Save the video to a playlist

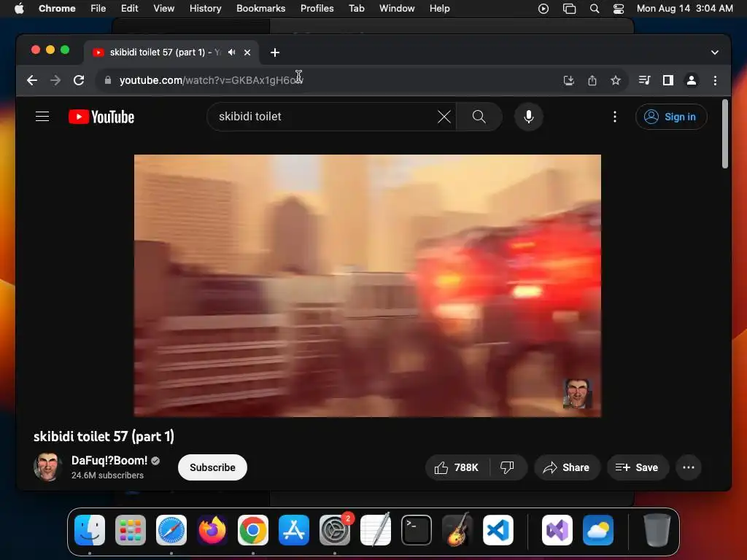tap(638, 467)
